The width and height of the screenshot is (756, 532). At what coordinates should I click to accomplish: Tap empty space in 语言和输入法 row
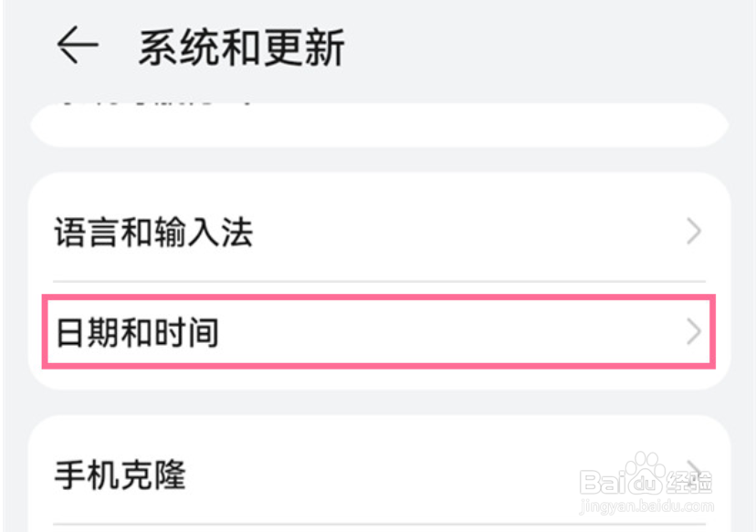457,234
